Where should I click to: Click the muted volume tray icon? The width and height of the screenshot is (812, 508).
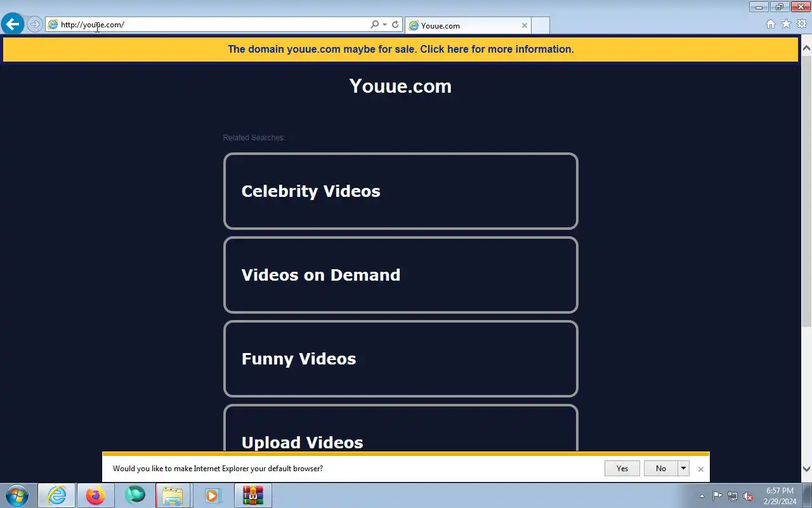749,497
